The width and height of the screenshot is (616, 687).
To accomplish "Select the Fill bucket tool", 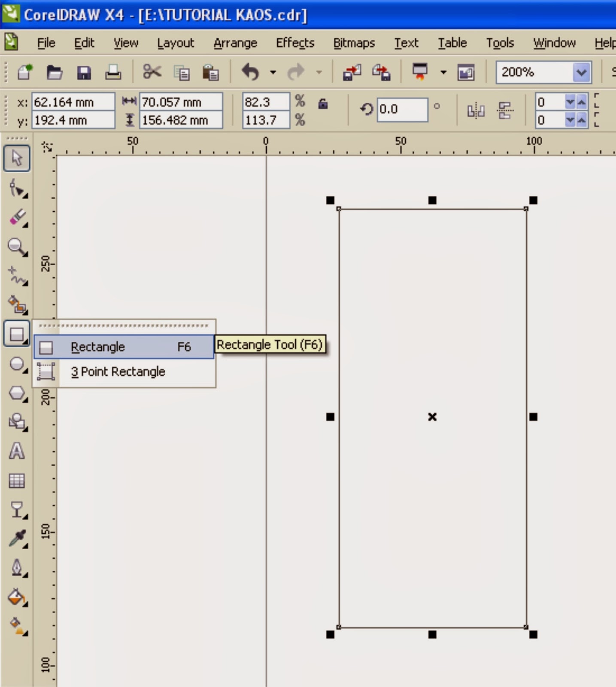I will tap(17, 597).
